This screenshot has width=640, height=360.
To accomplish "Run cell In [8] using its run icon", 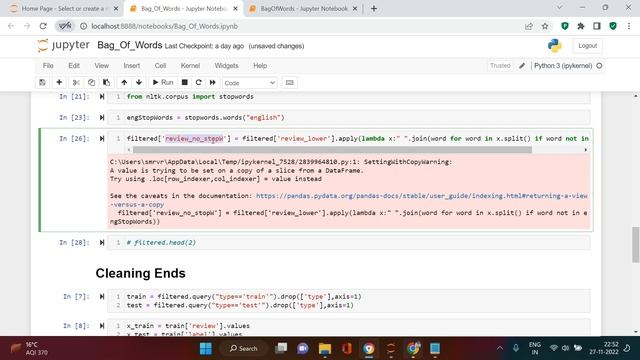I will coord(102,326).
